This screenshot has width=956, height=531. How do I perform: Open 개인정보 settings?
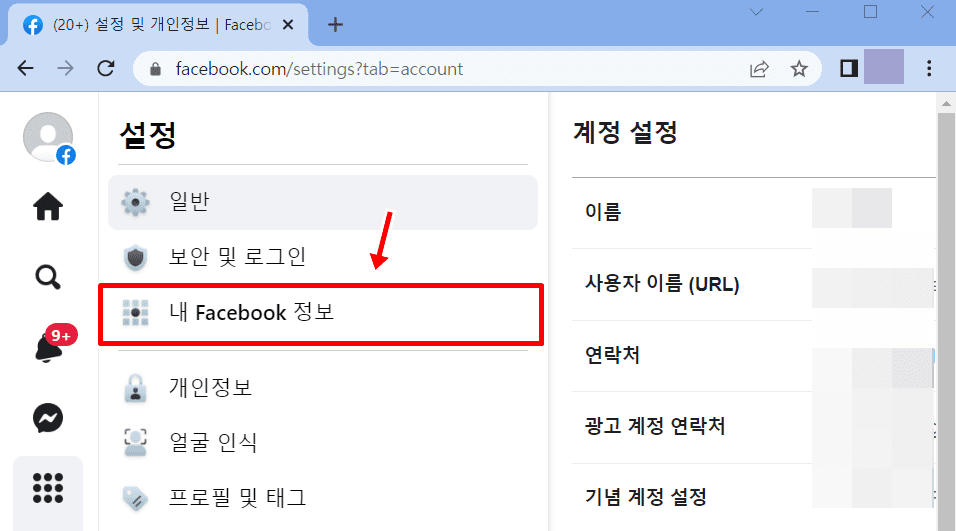pyautogui.click(x=323, y=388)
